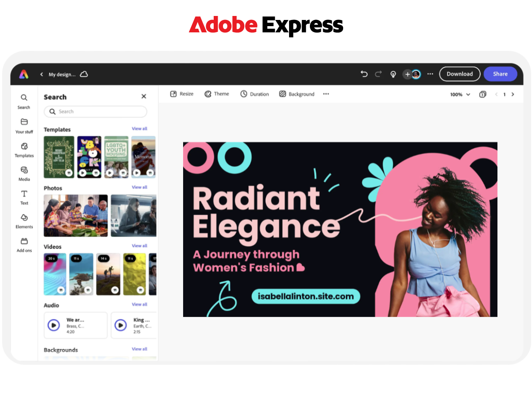Open the lightbulb tips icon
Viewport: 532px width, 399px height.
coord(393,74)
